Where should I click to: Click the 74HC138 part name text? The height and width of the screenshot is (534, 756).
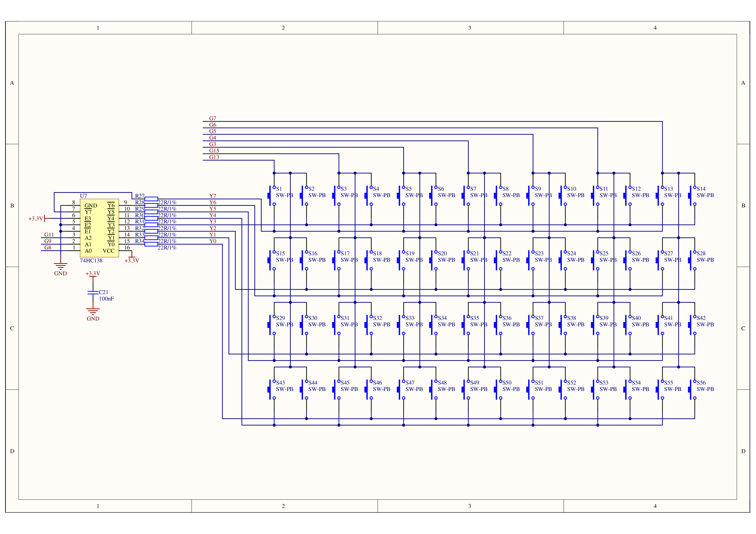91,261
